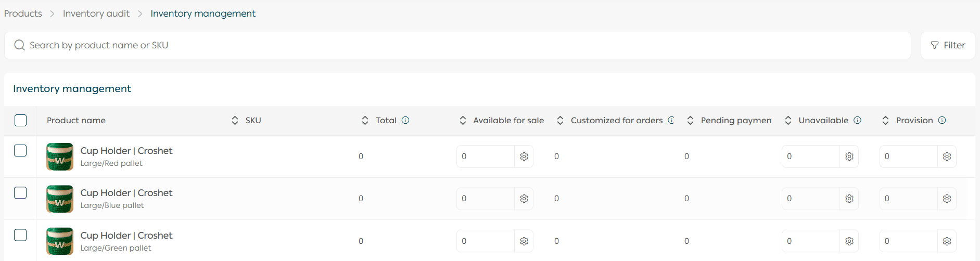The image size is (980, 261).
Task: Open Cup Holder Large/Blue pallet product name
Action: pos(126,193)
